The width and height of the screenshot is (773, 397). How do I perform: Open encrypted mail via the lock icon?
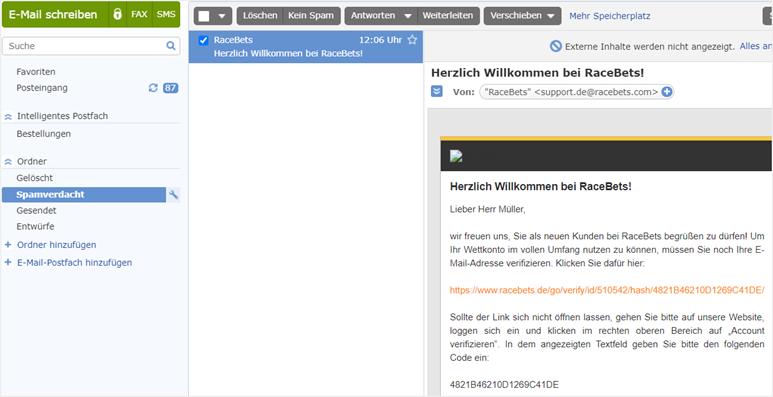tap(117, 15)
